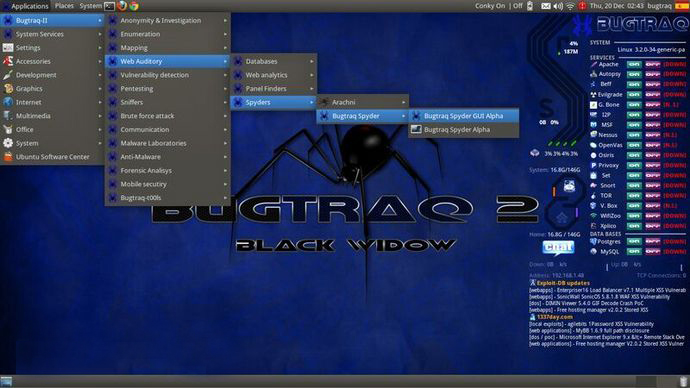The image size is (690, 388).
Task: Open the Places menu
Action: pos(64,6)
